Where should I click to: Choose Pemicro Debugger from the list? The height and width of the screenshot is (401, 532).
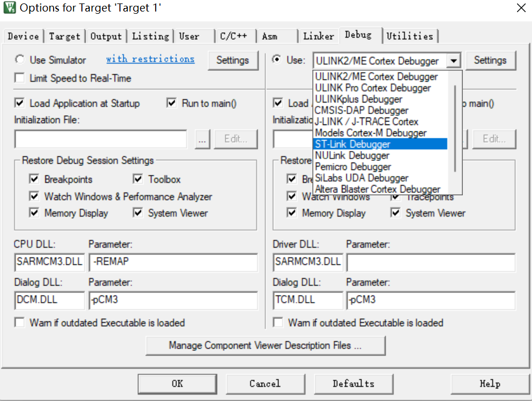pyautogui.click(x=380, y=167)
